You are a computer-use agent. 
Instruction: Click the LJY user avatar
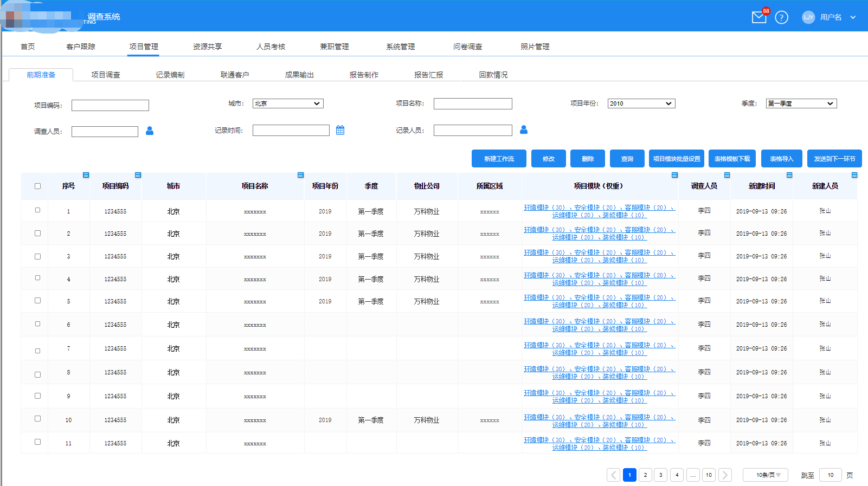pos(808,17)
